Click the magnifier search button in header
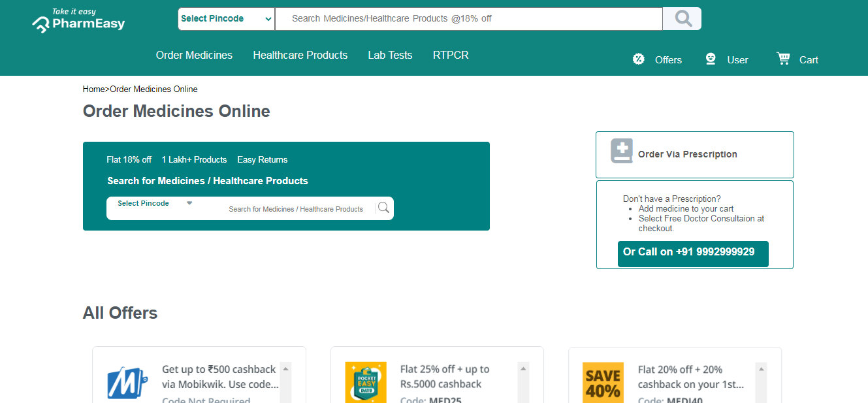The height and width of the screenshot is (403, 868). click(x=683, y=18)
